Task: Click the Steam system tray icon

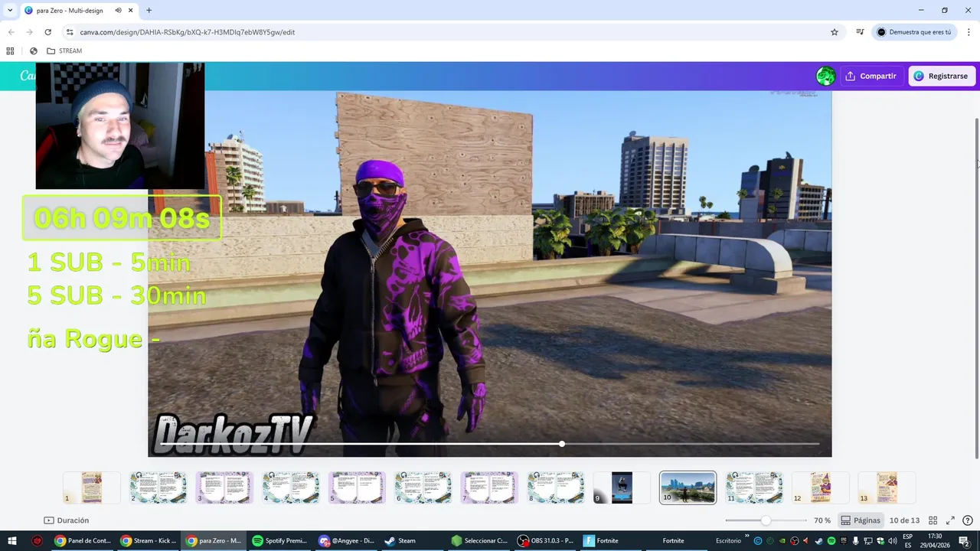Action: (x=818, y=541)
